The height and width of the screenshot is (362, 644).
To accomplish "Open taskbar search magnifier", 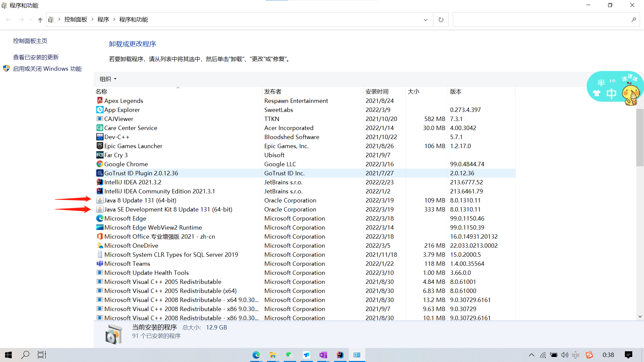I will click(25, 355).
